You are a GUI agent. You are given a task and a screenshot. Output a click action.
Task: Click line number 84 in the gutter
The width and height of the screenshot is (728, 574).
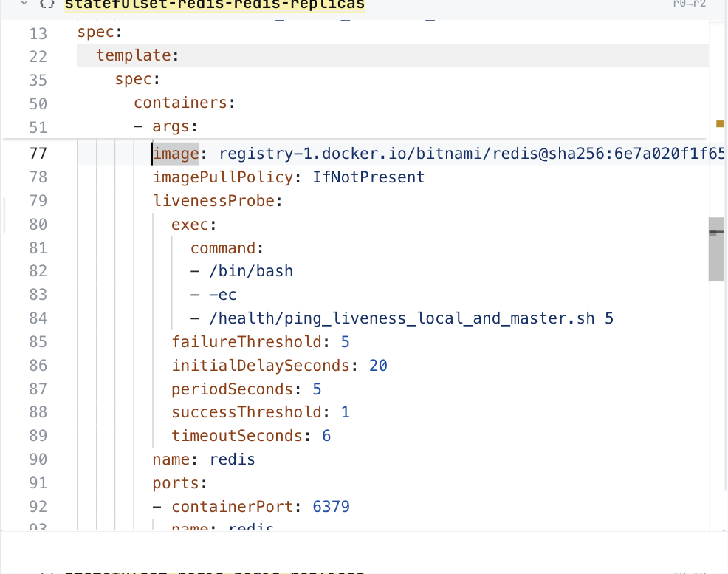[x=38, y=318]
